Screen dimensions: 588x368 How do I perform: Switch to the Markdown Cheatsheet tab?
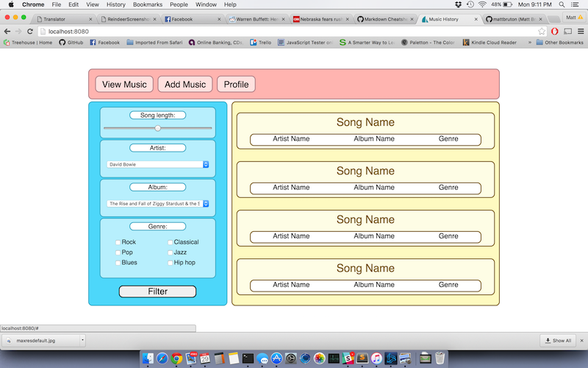point(385,19)
